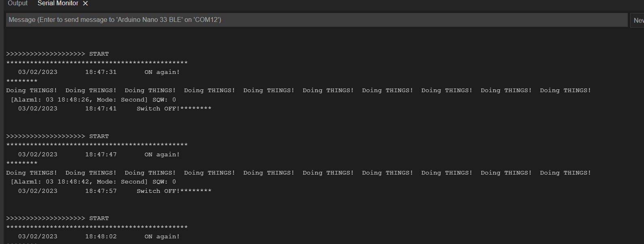Switch to the Output tab
Image resolution: width=644 pixels, height=244 pixels.
tap(18, 3)
